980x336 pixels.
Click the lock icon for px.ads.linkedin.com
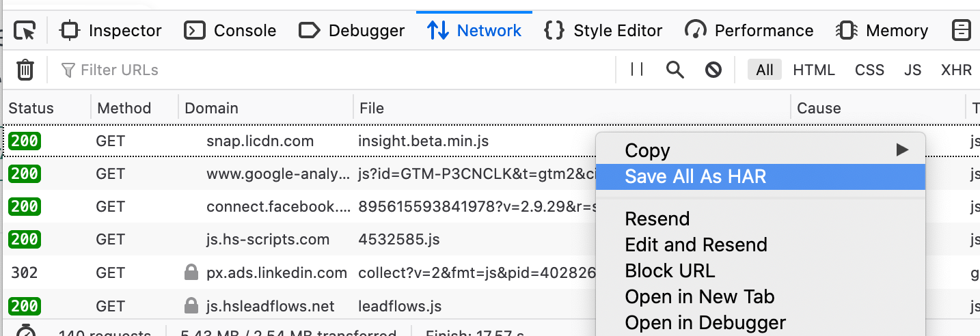pos(191,272)
